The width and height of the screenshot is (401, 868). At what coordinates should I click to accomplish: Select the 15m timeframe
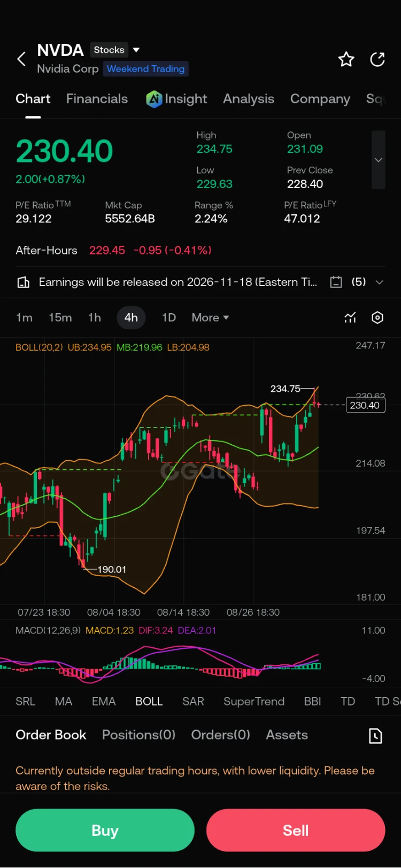tap(60, 317)
